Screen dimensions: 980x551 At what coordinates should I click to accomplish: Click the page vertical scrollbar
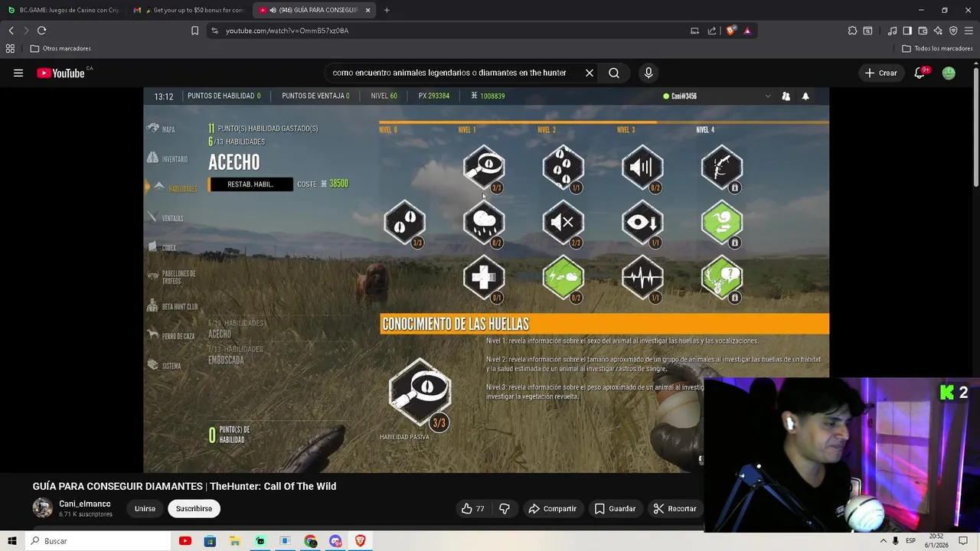(x=976, y=126)
